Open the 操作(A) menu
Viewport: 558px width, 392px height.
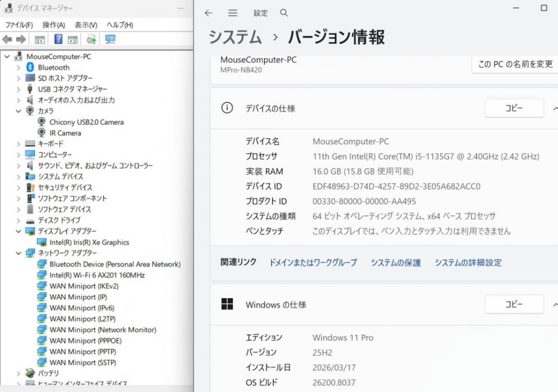click(x=54, y=25)
